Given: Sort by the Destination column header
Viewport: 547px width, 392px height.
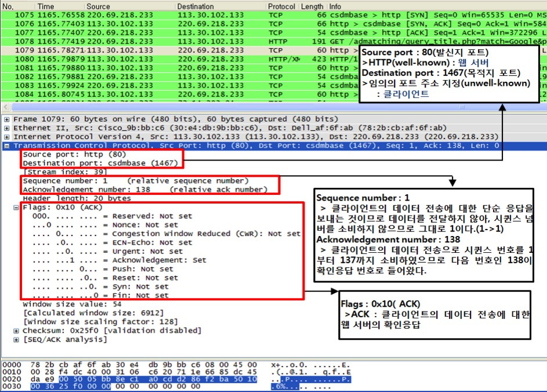Looking at the screenshot, I should [x=220, y=6].
